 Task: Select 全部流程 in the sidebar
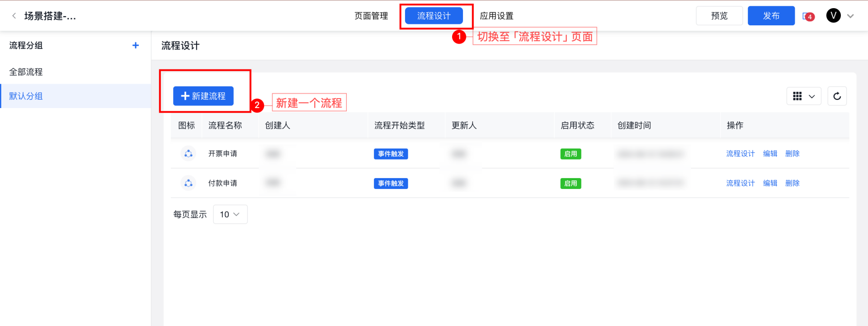(x=26, y=72)
